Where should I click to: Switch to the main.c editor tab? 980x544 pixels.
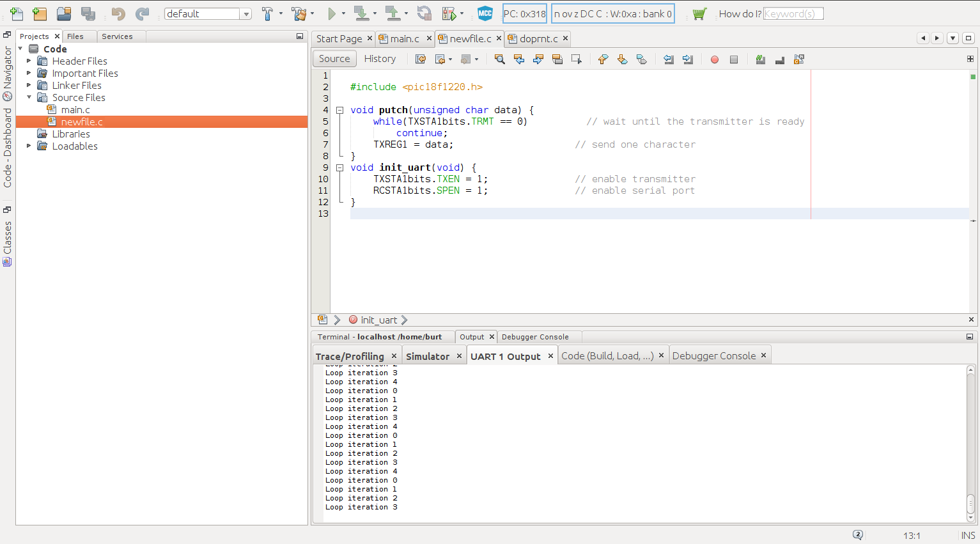pyautogui.click(x=405, y=39)
